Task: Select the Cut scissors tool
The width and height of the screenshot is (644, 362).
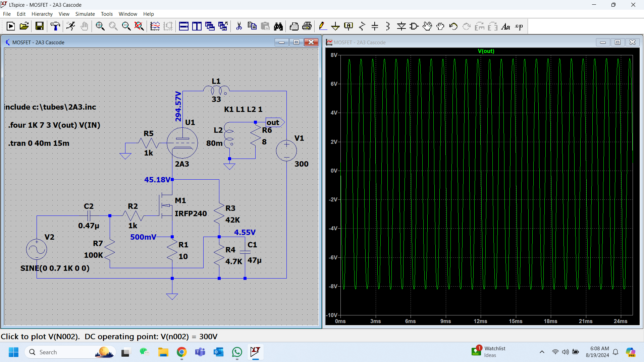Action: tap(239, 26)
